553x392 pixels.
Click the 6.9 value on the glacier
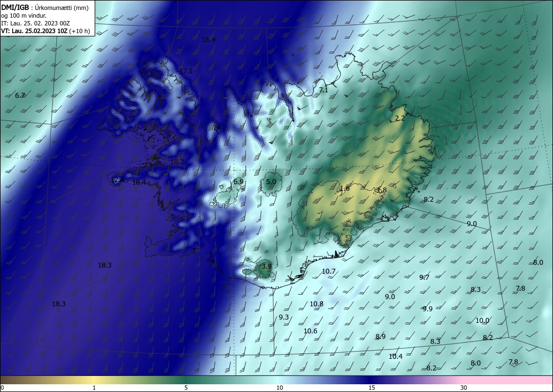tap(238, 182)
